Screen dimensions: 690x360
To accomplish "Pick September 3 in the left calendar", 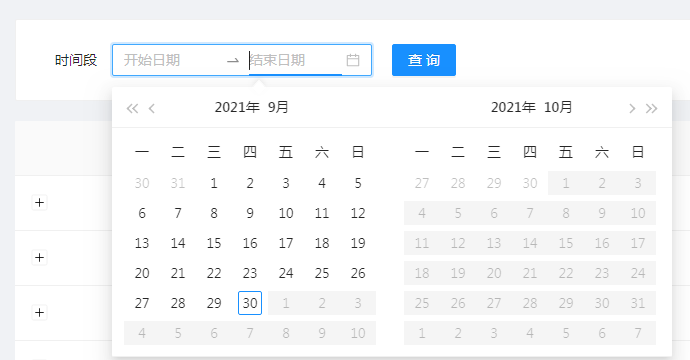I will tap(286, 183).
